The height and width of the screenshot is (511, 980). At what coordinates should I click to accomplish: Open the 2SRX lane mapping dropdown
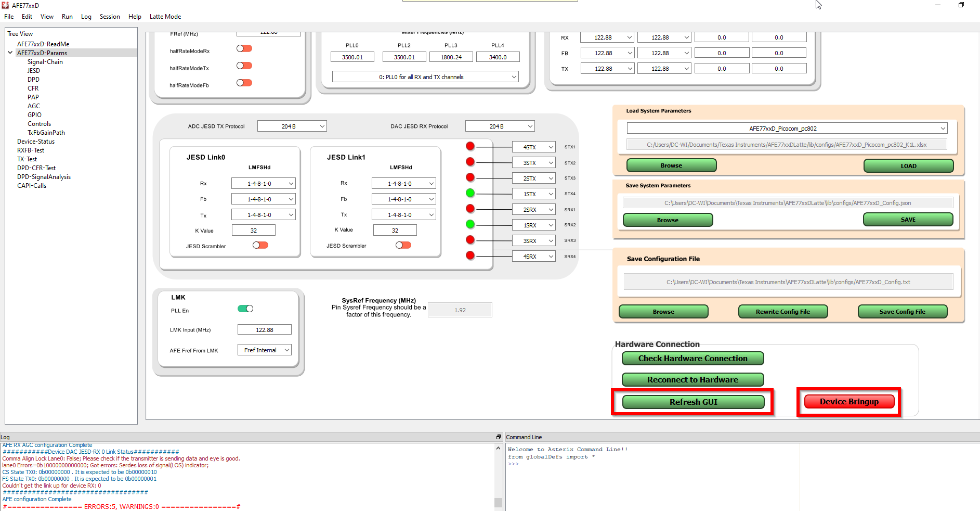tap(534, 210)
